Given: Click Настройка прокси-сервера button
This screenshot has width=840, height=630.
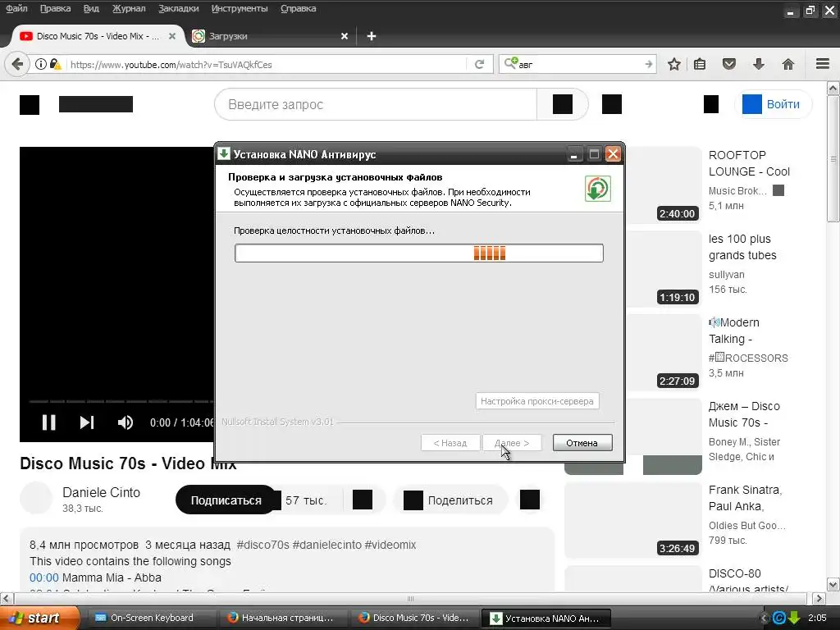Looking at the screenshot, I should 536,401.
